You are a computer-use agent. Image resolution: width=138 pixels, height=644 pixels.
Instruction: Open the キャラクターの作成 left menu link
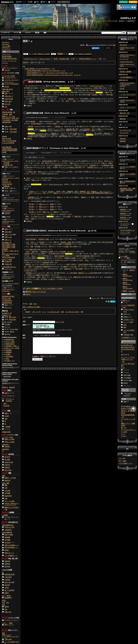[8, 76]
